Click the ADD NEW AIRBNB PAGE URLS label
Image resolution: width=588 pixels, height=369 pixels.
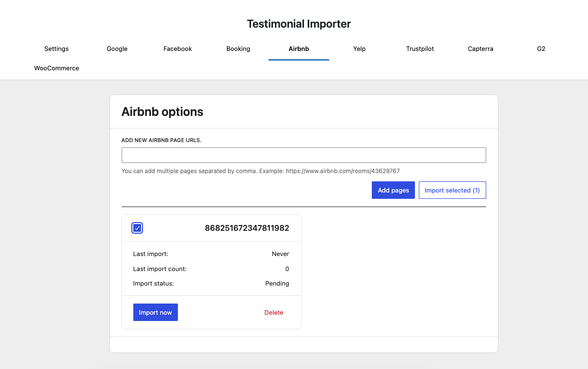tap(161, 140)
